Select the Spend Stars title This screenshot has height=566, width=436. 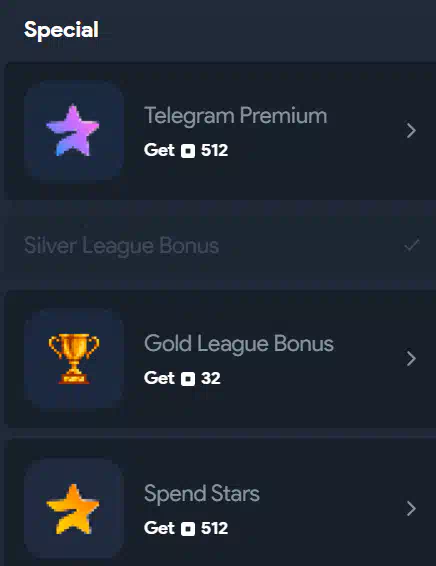coord(202,494)
